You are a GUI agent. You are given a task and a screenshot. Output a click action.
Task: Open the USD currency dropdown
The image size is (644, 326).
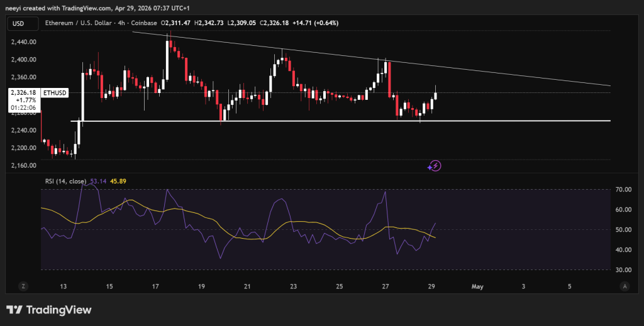point(20,23)
